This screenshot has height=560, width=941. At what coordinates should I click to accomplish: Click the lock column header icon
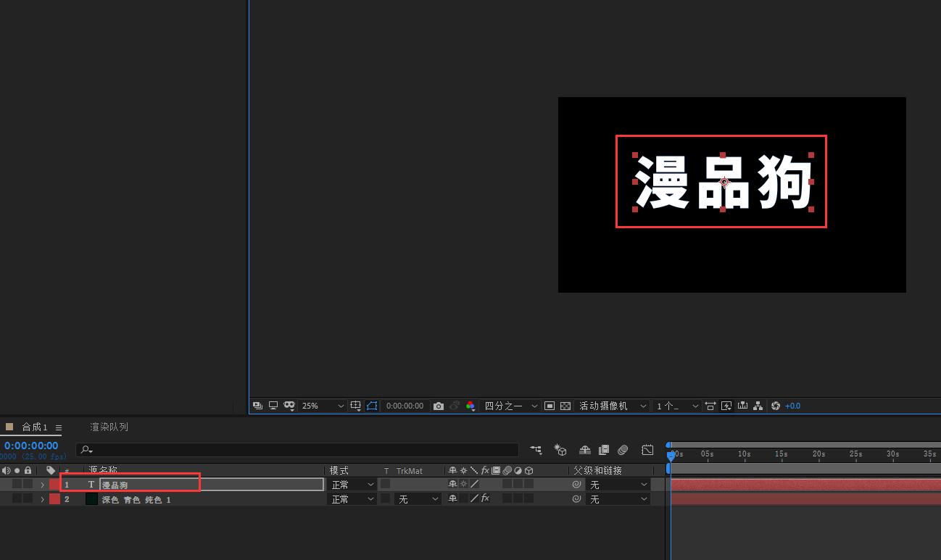[x=28, y=470]
